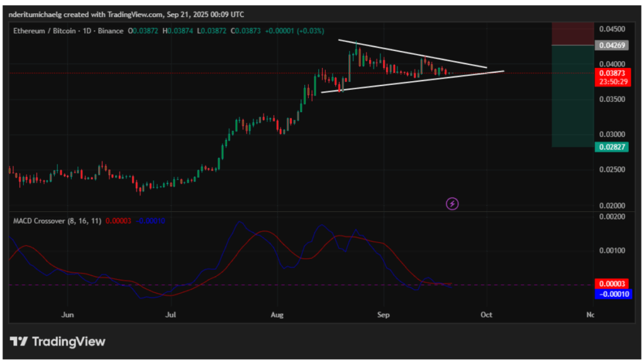644x361 pixels.
Task: Click the green 0.02827 target price label
Action: point(611,147)
